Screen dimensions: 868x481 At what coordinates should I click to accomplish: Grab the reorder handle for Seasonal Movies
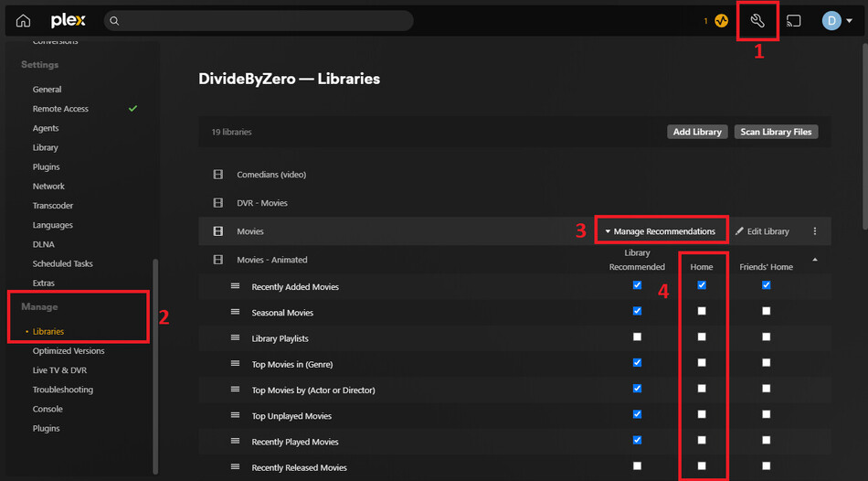point(235,312)
